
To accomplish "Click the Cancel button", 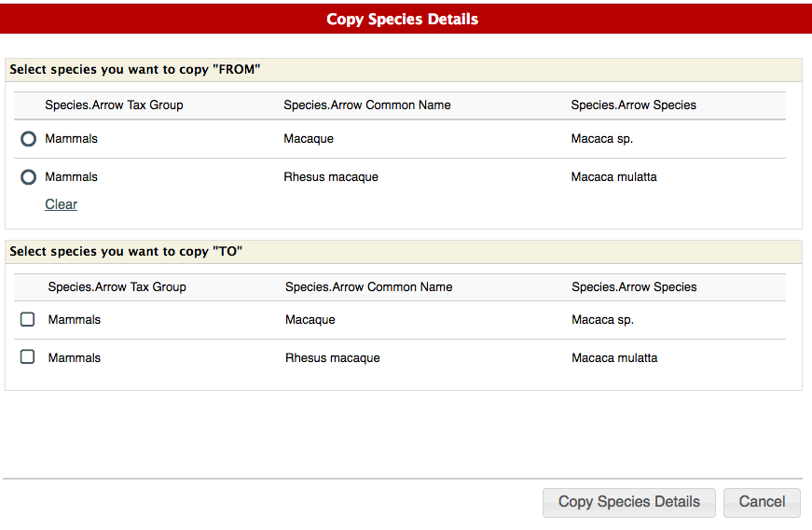I will click(762, 502).
